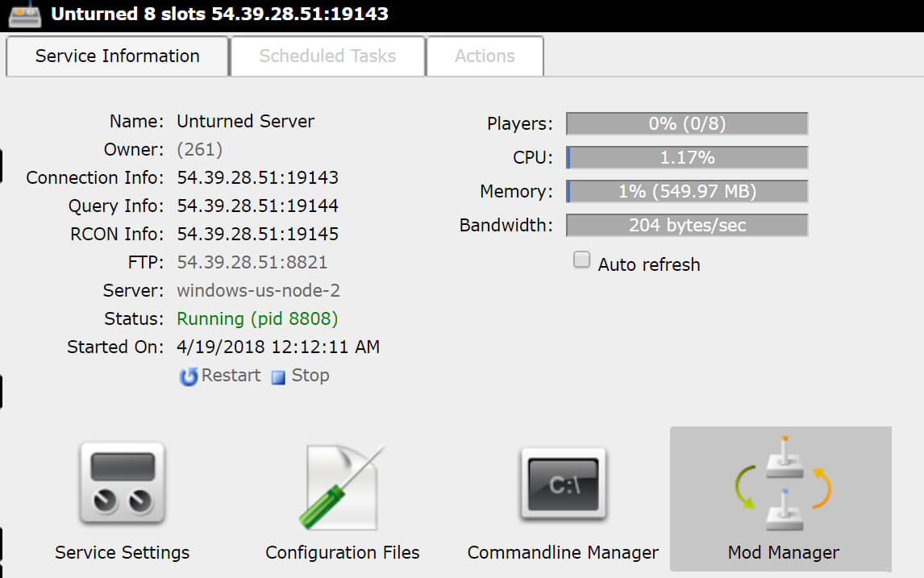Switch to the Actions tab
Screen dimensions: 924x578
coord(485,56)
